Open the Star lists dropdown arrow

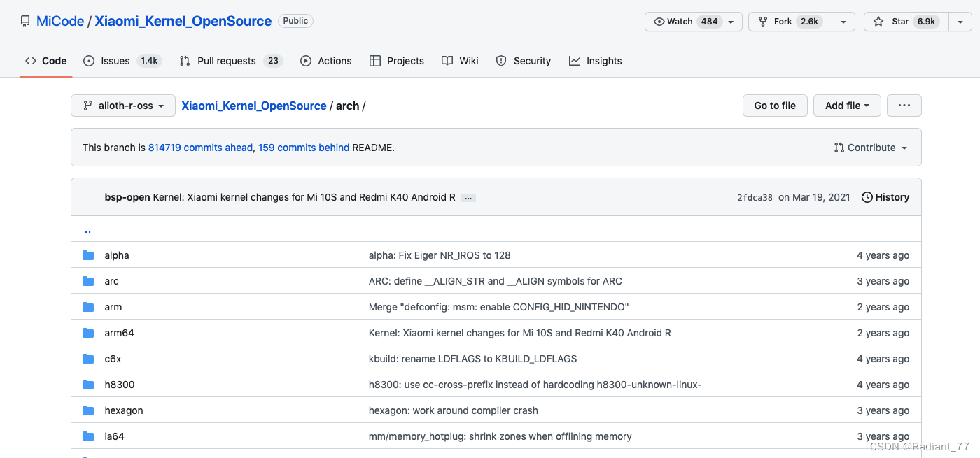tap(959, 22)
